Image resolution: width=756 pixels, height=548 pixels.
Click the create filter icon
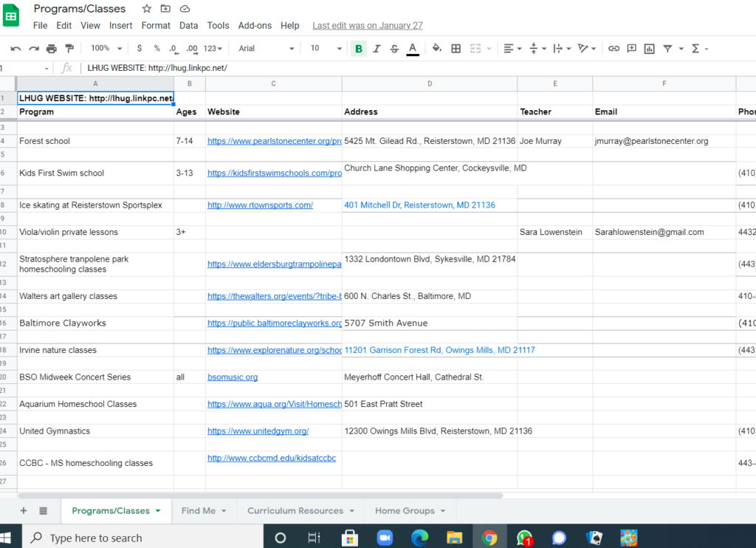pos(667,48)
